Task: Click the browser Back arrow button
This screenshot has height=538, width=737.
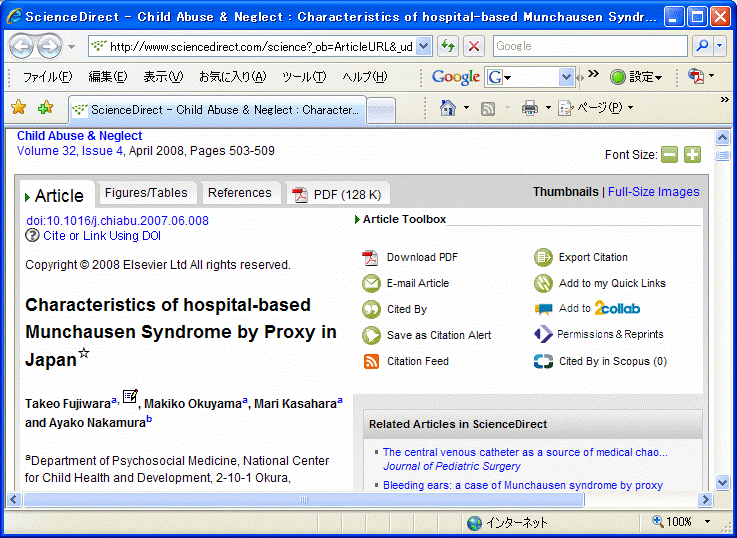Action: pyautogui.click(x=22, y=46)
